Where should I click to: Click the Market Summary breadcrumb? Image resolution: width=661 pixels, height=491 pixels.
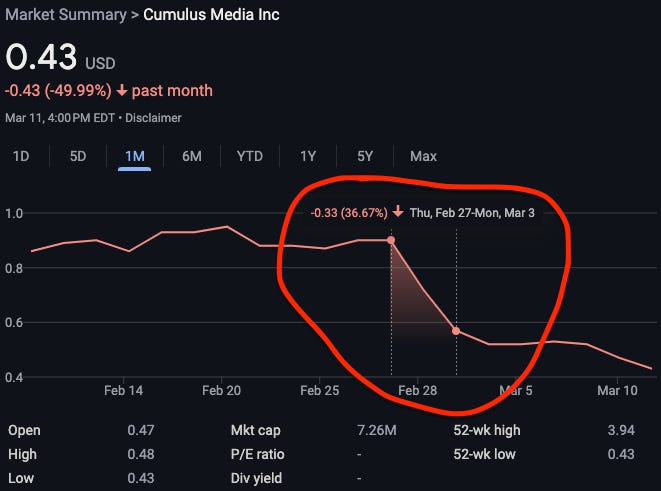tap(66, 15)
